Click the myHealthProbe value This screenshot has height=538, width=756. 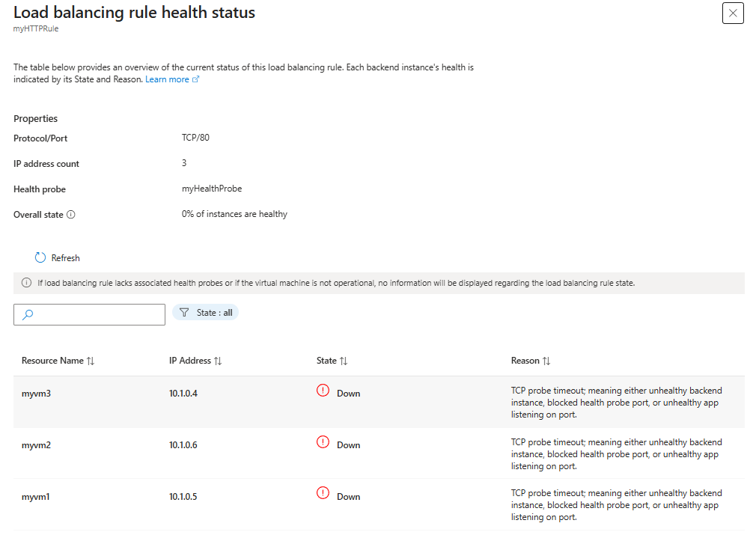pyautogui.click(x=212, y=189)
